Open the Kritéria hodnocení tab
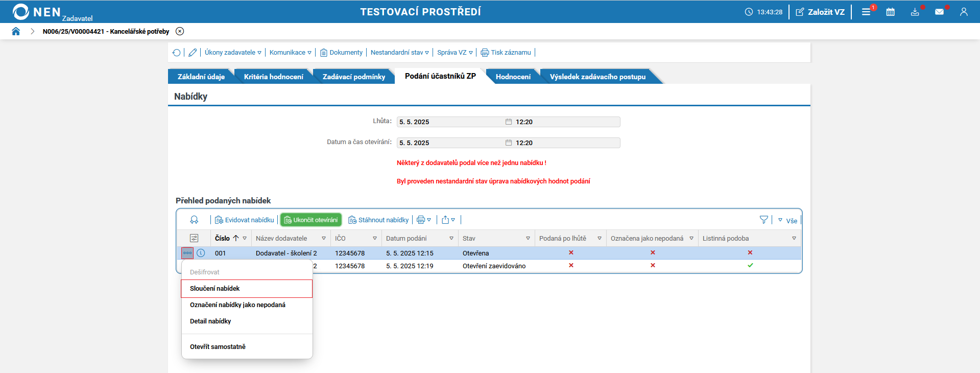Viewport: 980px width, 373px height. pyautogui.click(x=274, y=77)
